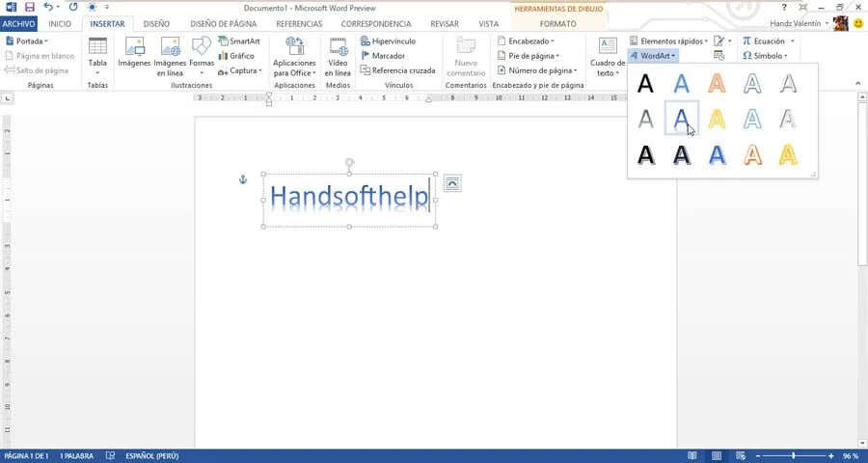This screenshot has width=868, height=463.
Task: Insert date and time icon
Action: (x=719, y=55)
